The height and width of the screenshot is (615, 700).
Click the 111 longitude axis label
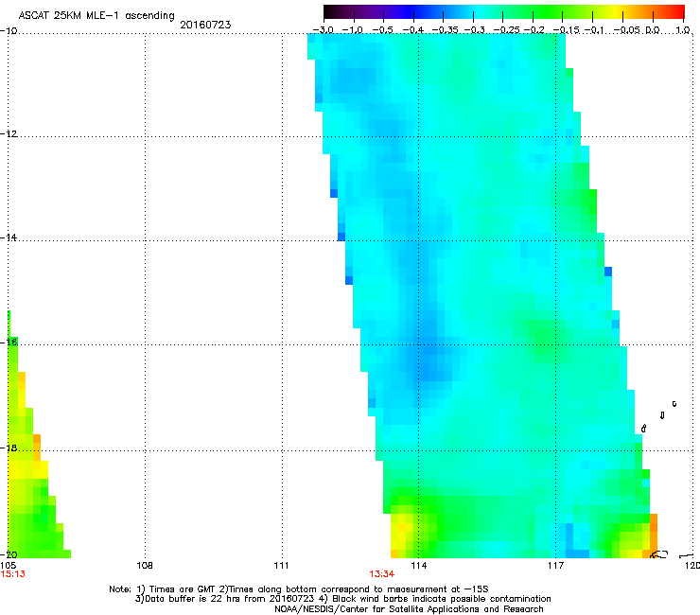pos(282,566)
